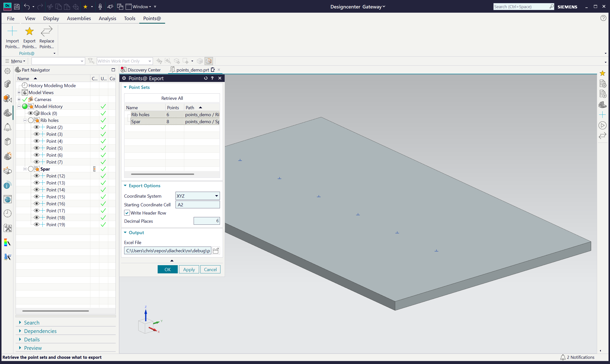610x364 pixels.
Task: Click the Apply button
Action: click(189, 269)
